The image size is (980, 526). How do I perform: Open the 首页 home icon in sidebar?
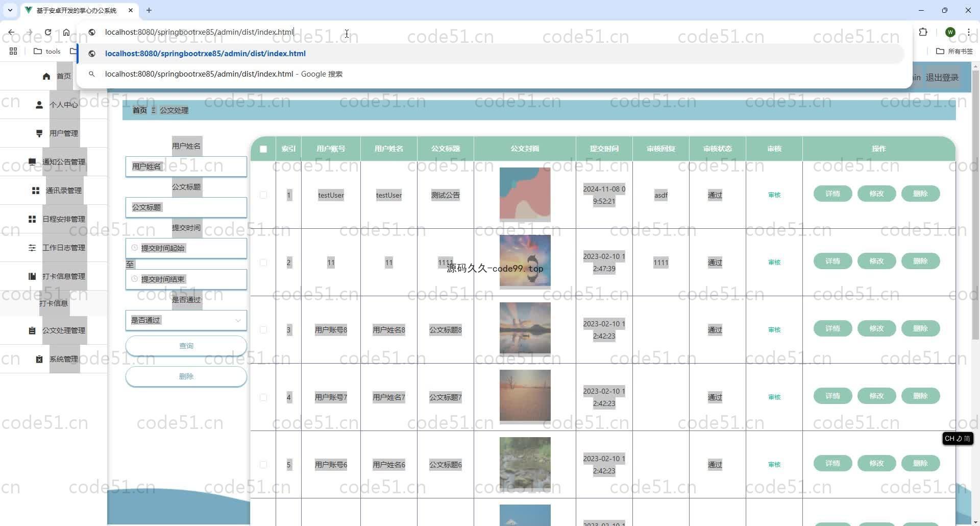pos(46,76)
